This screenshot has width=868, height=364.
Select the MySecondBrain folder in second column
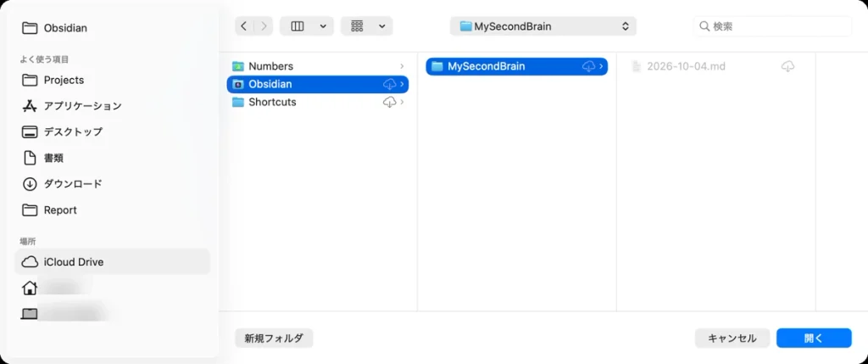click(517, 66)
